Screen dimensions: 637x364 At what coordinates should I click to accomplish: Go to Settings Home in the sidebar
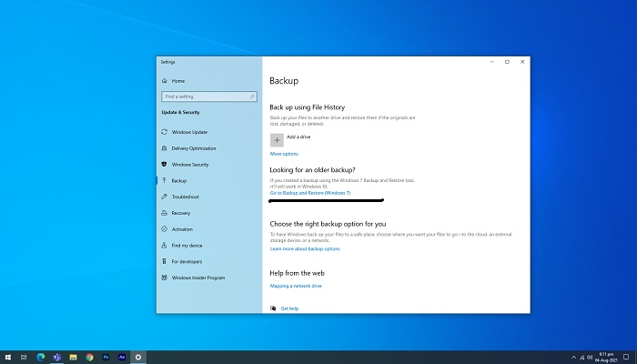[174, 81]
